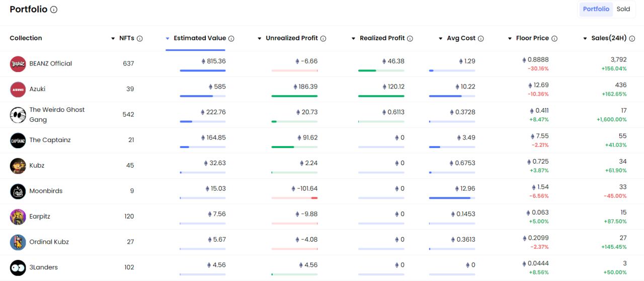Click Azuki unrealized profit green bar
Image resolution: width=644 pixels, height=281 pixels.
294,96
